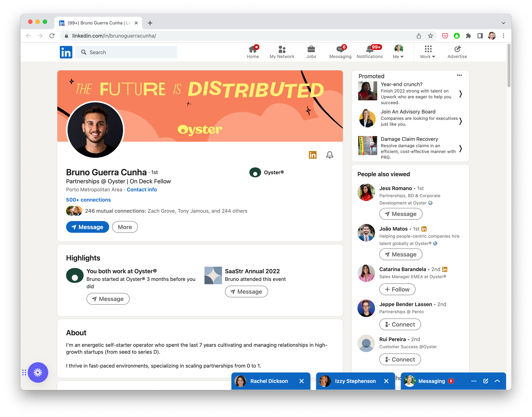Open the browser new tab button

click(x=150, y=23)
